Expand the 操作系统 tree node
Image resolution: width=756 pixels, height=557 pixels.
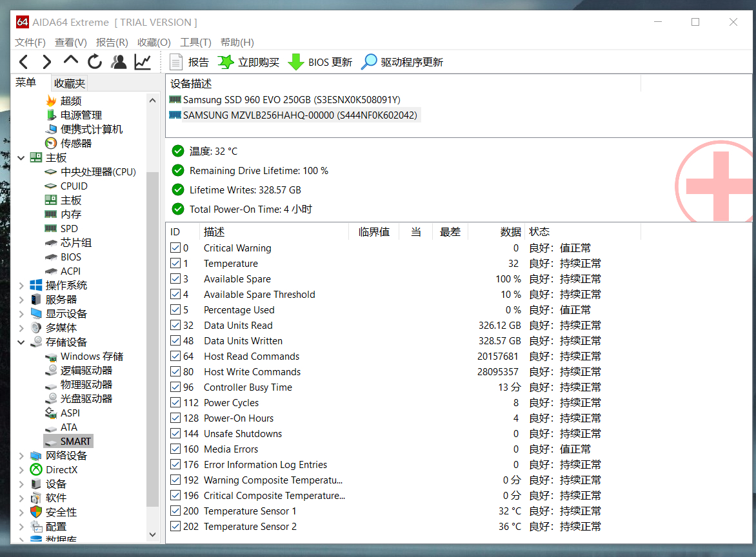coord(21,285)
